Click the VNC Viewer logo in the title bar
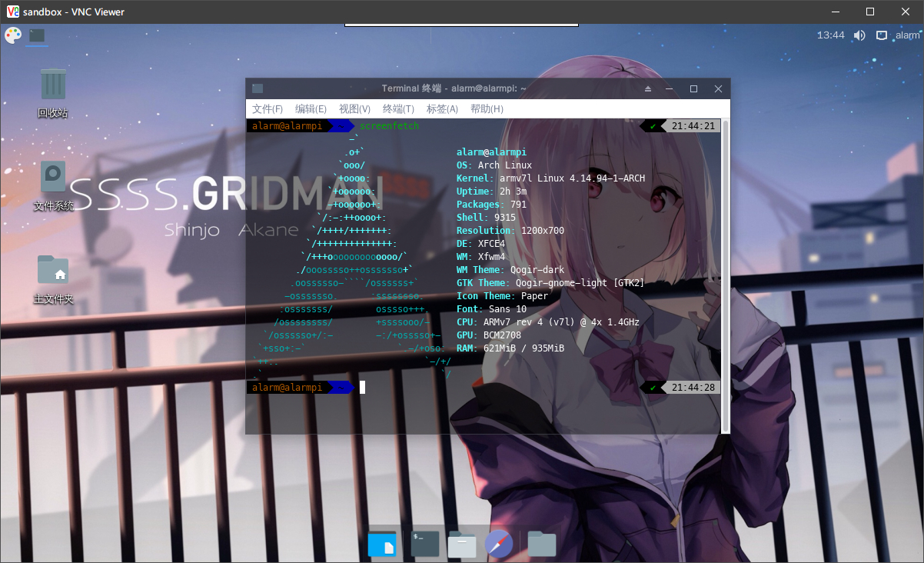This screenshot has height=563, width=924. [x=12, y=12]
